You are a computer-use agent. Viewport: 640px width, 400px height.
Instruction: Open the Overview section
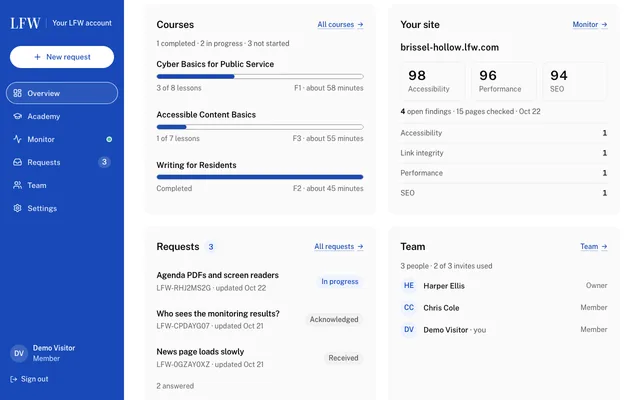[x=62, y=93]
